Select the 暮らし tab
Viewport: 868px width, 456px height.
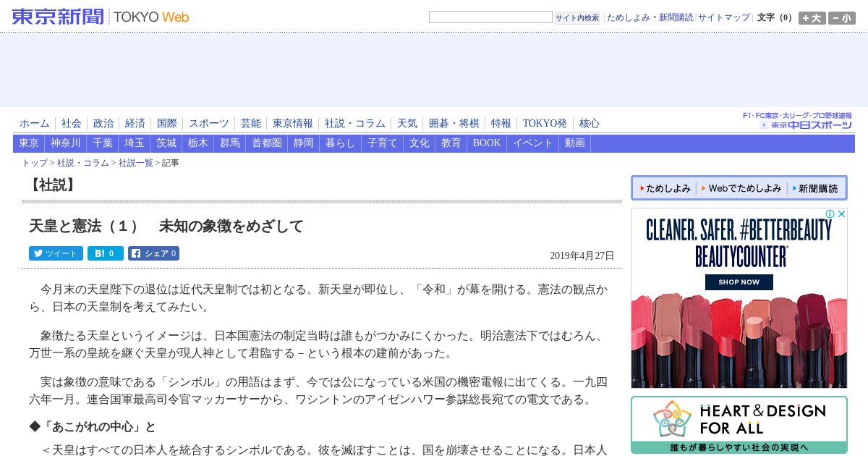[341, 143]
